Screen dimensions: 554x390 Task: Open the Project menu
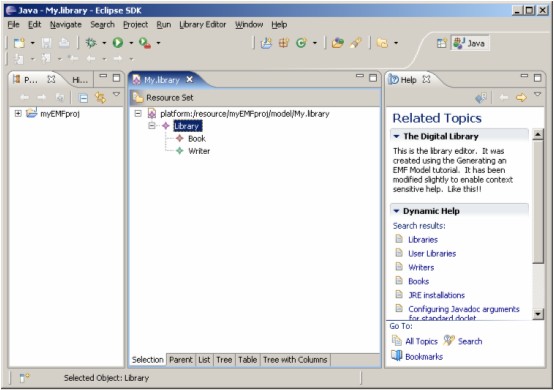(135, 25)
